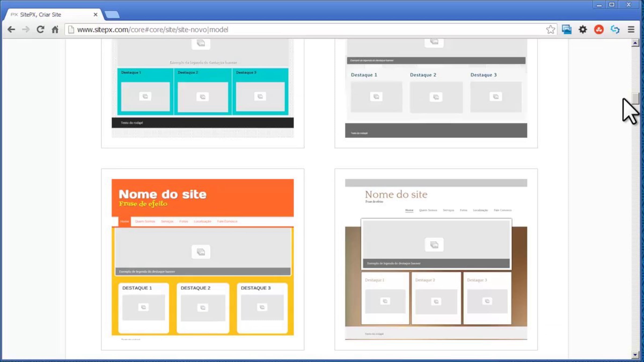Close the SitePX tab
Viewport: 644px width, 362px height.
pos(95,15)
